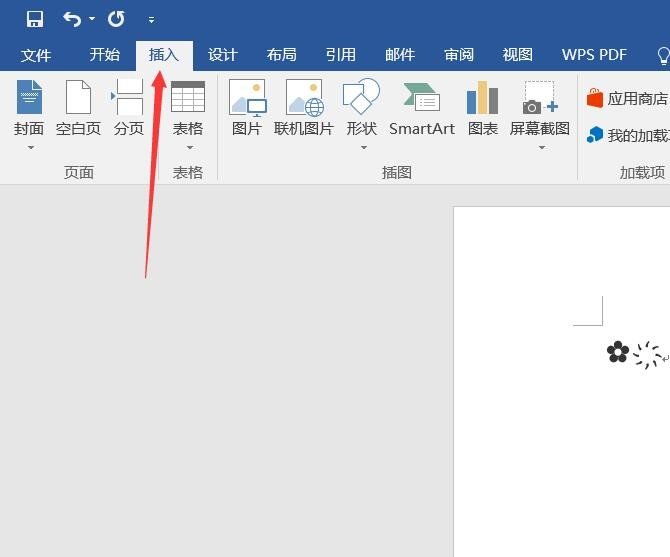Switch to the 布局 layout tab
The height and width of the screenshot is (557, 670).
pos(281,55)
